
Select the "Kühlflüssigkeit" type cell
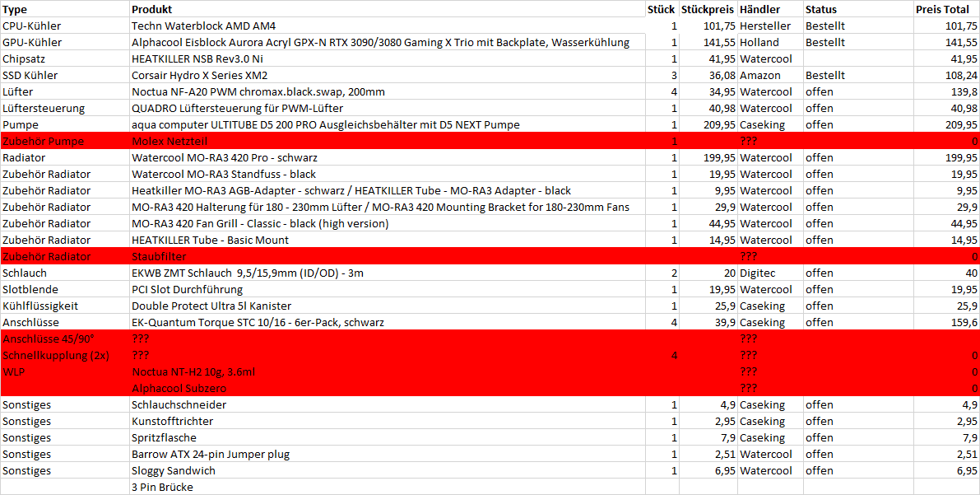click(x=65, y=306)
